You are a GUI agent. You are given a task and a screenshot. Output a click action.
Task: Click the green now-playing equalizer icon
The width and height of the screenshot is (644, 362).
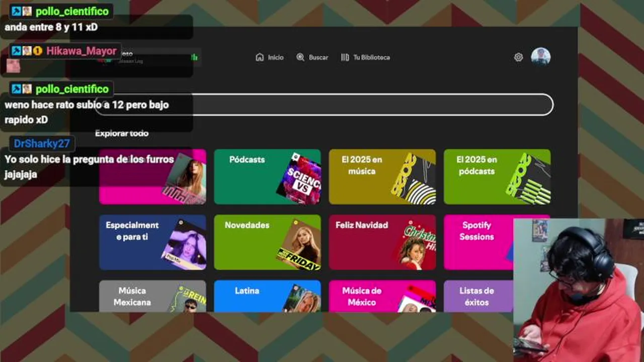(194, 57)
